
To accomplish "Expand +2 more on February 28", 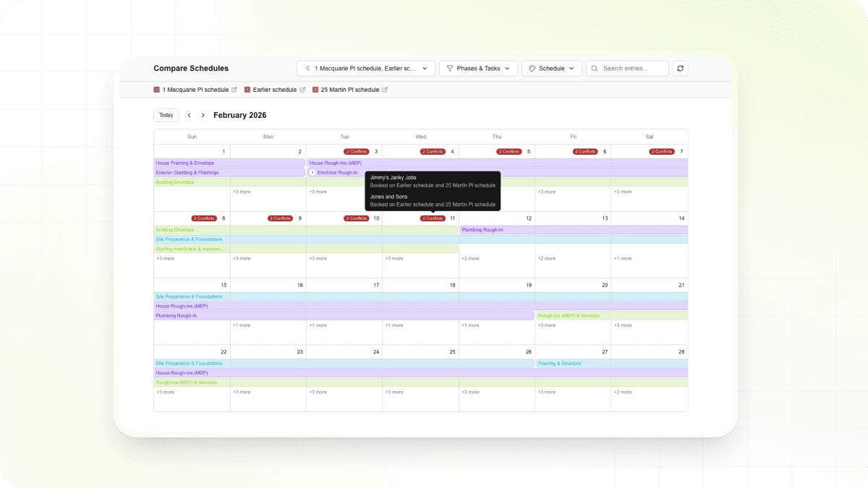I will (x=623, y=392).
